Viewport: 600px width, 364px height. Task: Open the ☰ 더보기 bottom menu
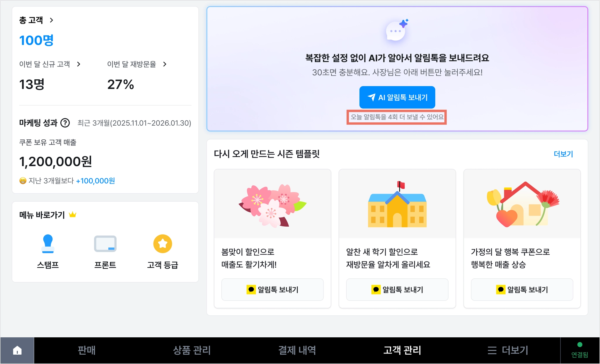click(x=508, y=350)
